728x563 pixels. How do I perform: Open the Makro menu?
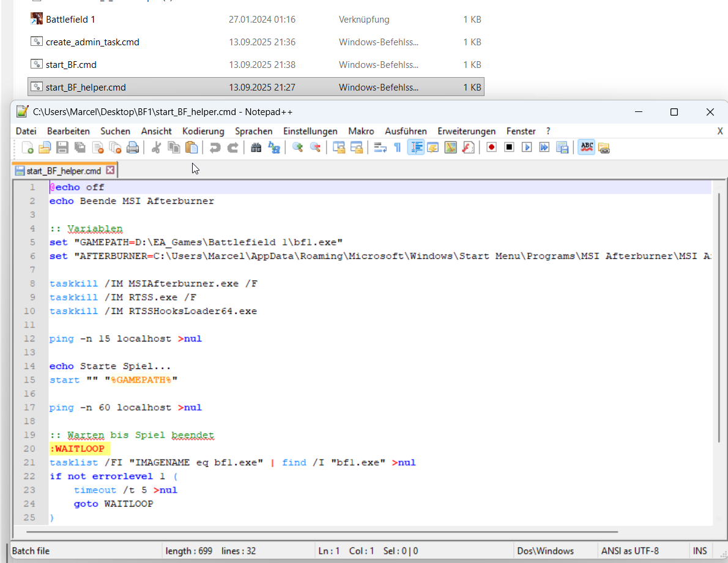click(361, 131)
